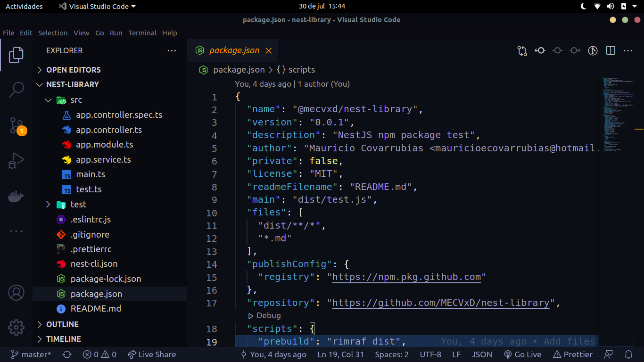The width and height of the screenshot is (644, 362).
Task: Click the middle revision commit icon in editor toolbar
Action: coord(558,50)
